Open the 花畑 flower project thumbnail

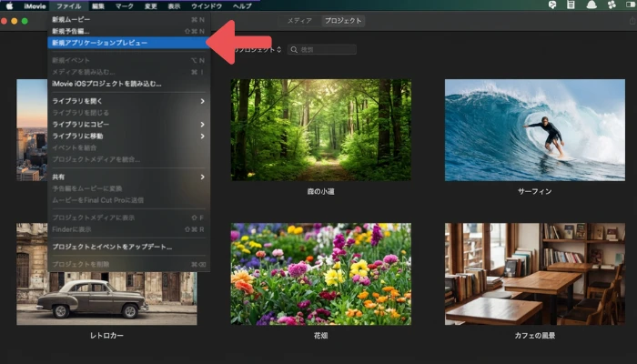320,274
